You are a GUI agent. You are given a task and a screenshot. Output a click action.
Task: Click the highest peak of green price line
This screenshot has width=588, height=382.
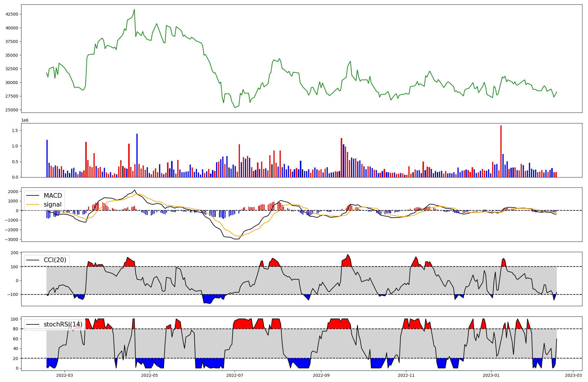tap(134, 9)
